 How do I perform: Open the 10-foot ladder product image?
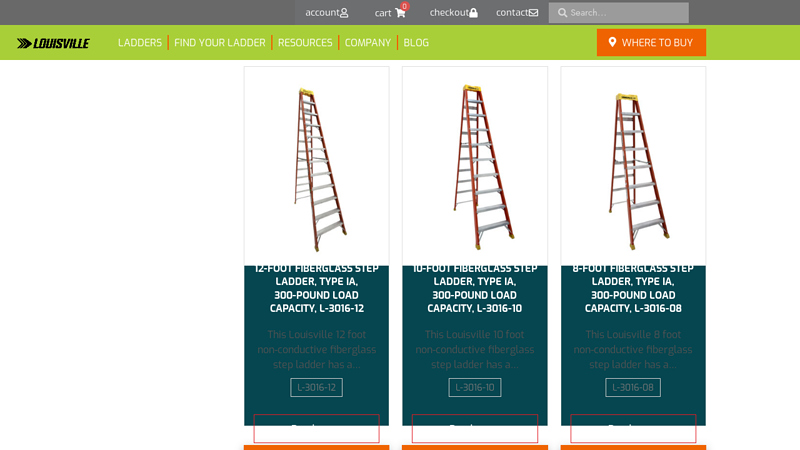(x=474, y=166)
